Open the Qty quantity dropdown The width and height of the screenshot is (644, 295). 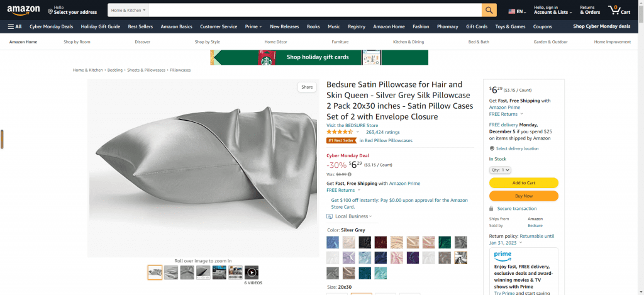point(500,170)
